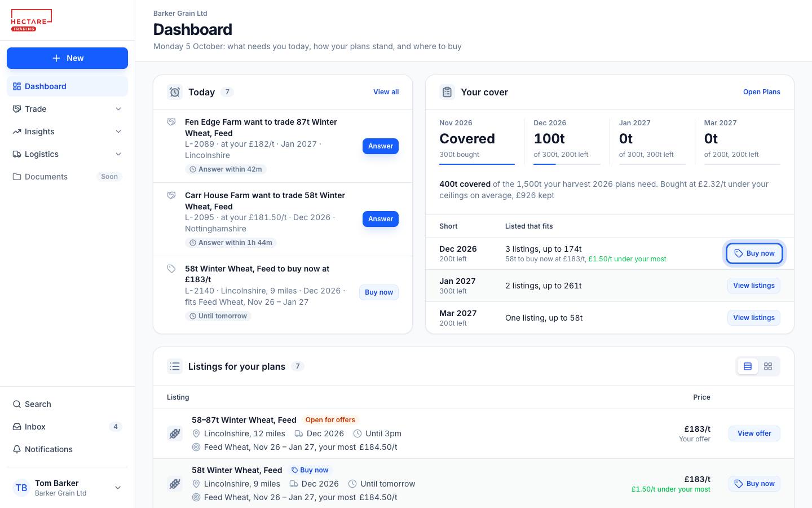Click location pin icon for Lincolnshire, 12 miles
This screenshot has width=812, height=508.
(196, 433)
